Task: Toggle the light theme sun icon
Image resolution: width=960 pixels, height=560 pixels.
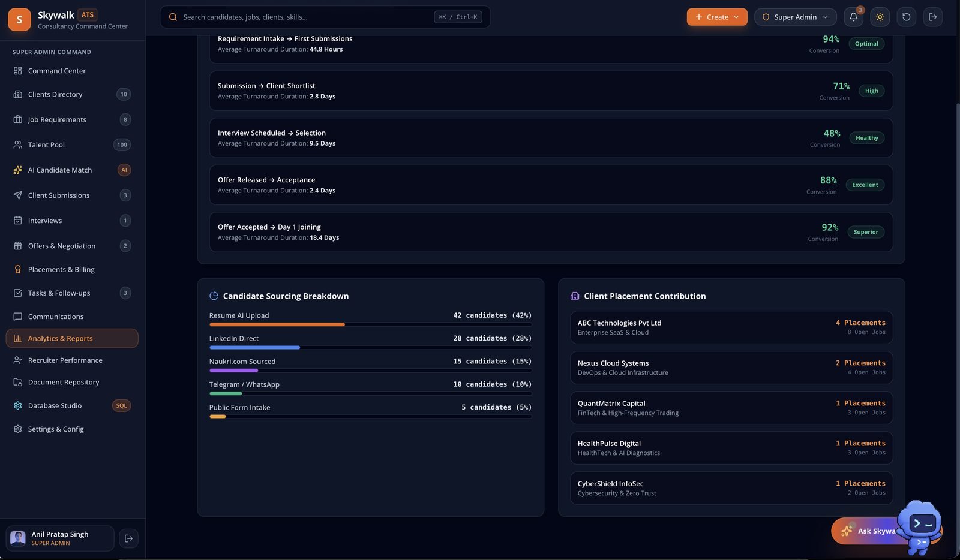Action: 880,17
